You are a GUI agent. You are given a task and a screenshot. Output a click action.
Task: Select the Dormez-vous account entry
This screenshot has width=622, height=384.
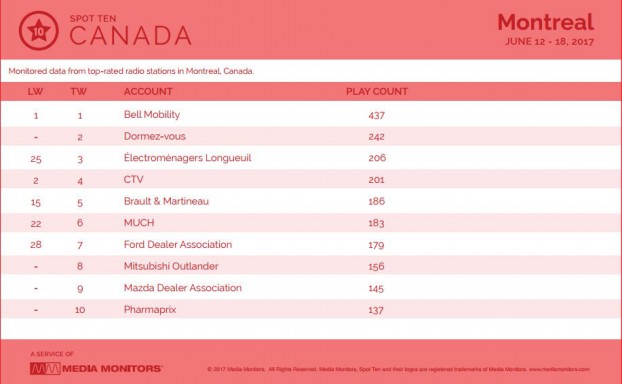tap(154, 136)
